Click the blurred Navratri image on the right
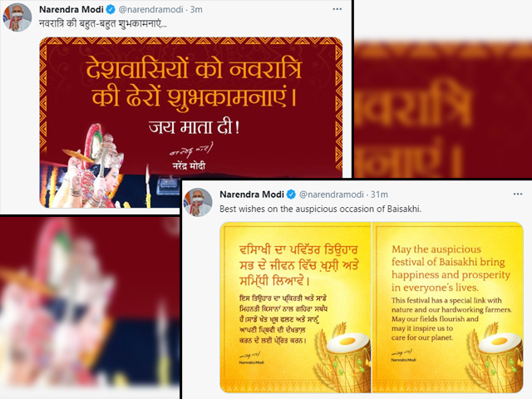The image size is (532, 399). (443, 109)
